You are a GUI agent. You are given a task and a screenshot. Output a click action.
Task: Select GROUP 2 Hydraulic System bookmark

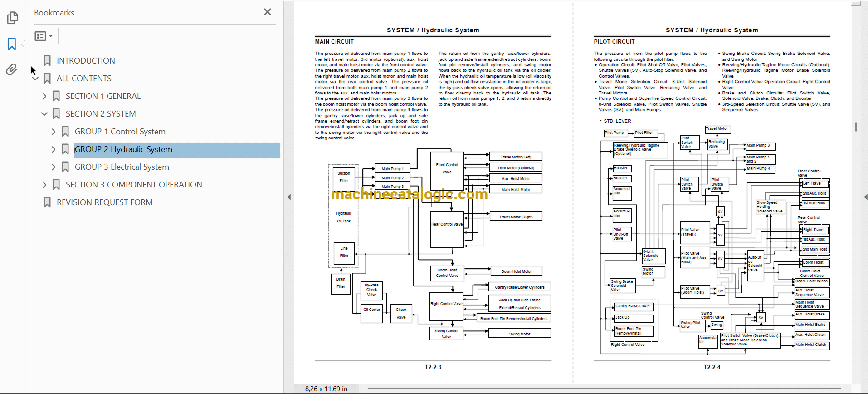point(123,149)
